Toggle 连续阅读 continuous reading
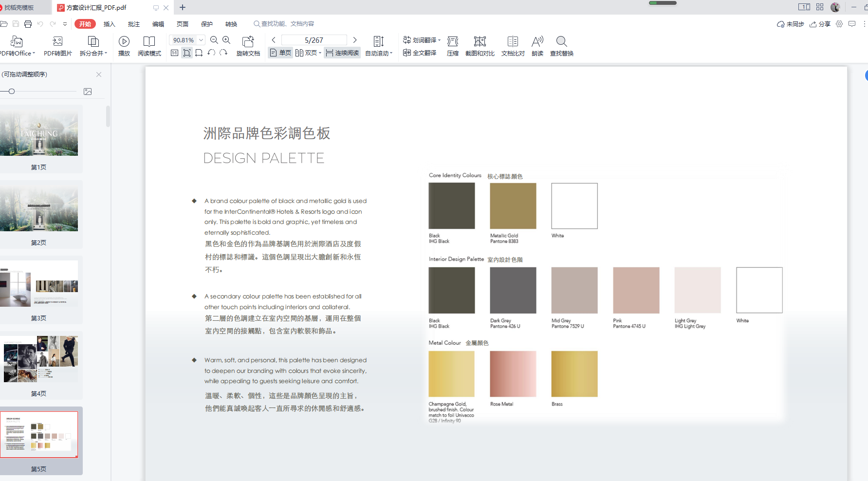This screenshot has width=868, height=481. [342, 53]
